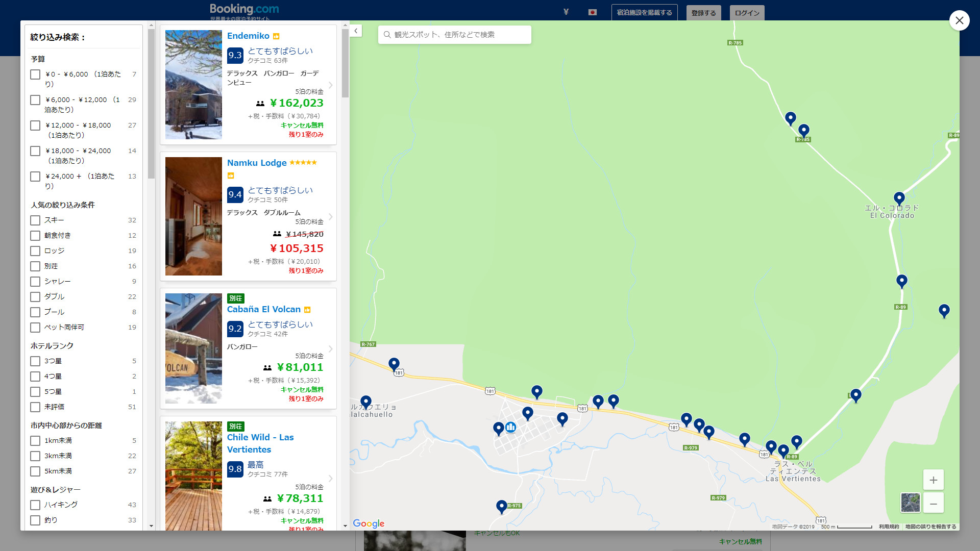The width and height of the screenshot is (980, 551).
Task: Expand Endemiko listing right chevron
Action: coord(330,85)
